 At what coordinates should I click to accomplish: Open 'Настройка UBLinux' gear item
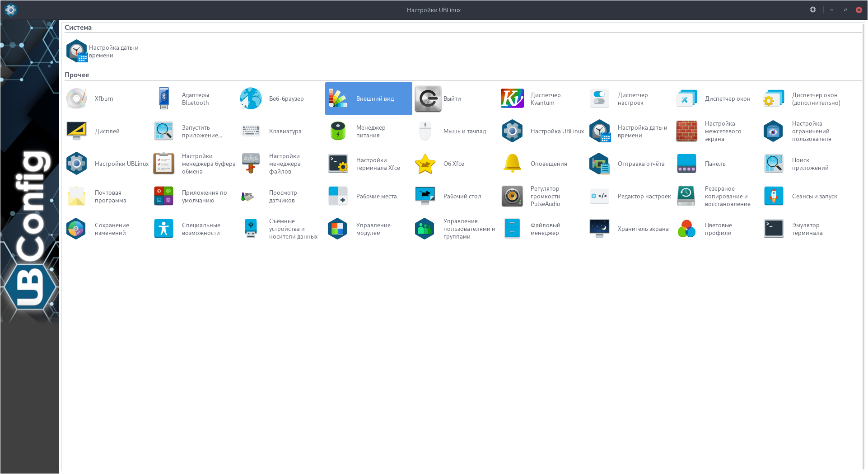[x=543, y=131]
